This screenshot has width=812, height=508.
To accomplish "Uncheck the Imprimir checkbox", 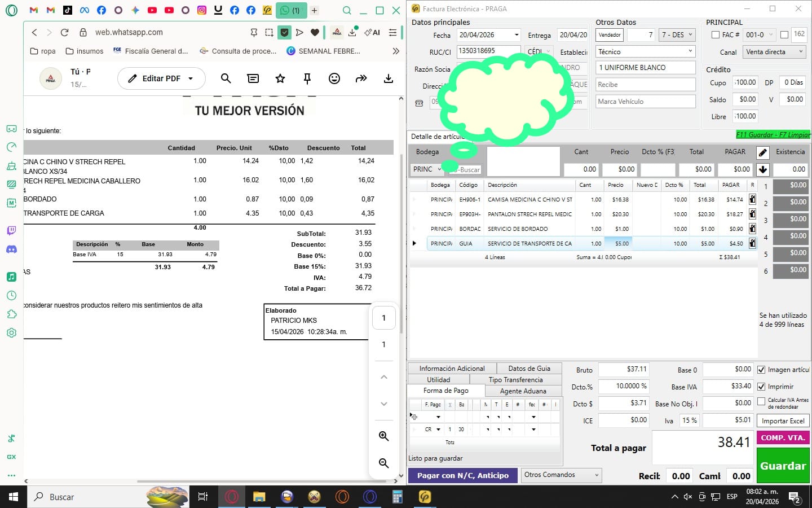I will click(761, 387).
